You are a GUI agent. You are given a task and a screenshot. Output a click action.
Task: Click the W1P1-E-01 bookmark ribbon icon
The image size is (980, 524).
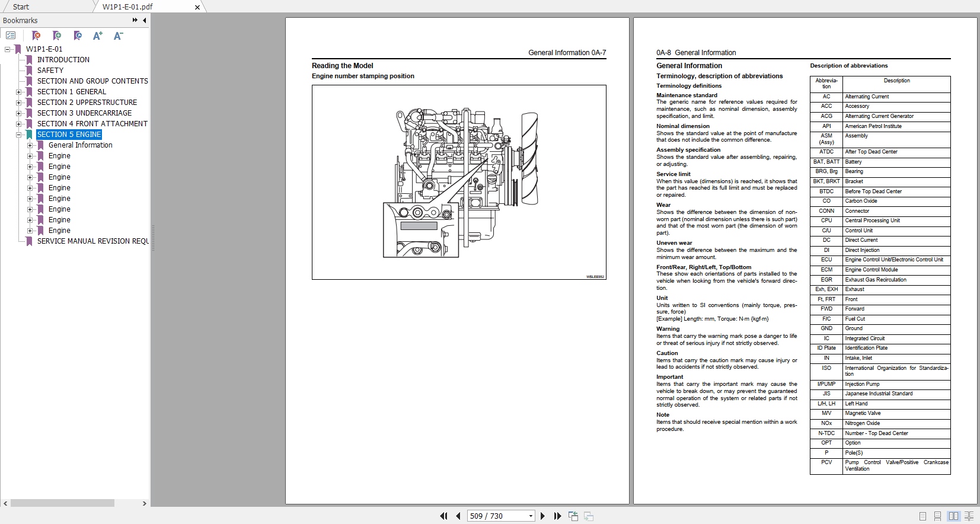(18, 49)
